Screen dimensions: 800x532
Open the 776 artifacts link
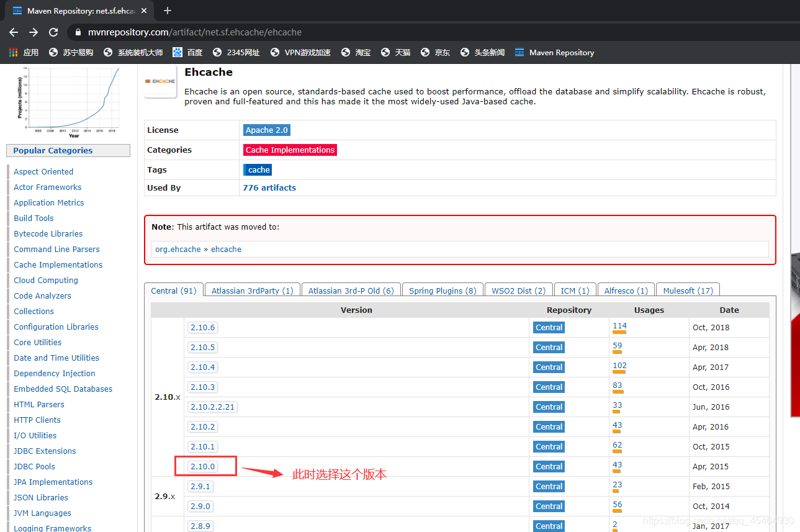(x=269, y=187)
